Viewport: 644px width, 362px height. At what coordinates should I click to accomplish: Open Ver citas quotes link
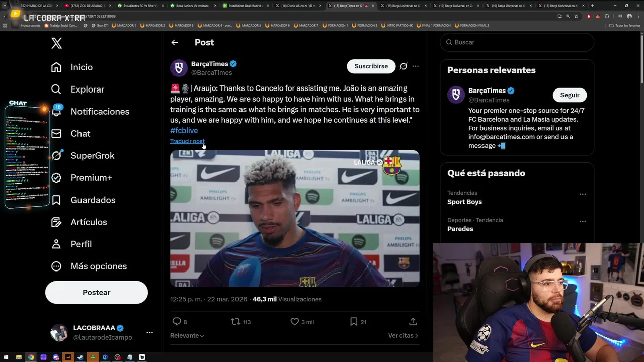click(403, 336)
